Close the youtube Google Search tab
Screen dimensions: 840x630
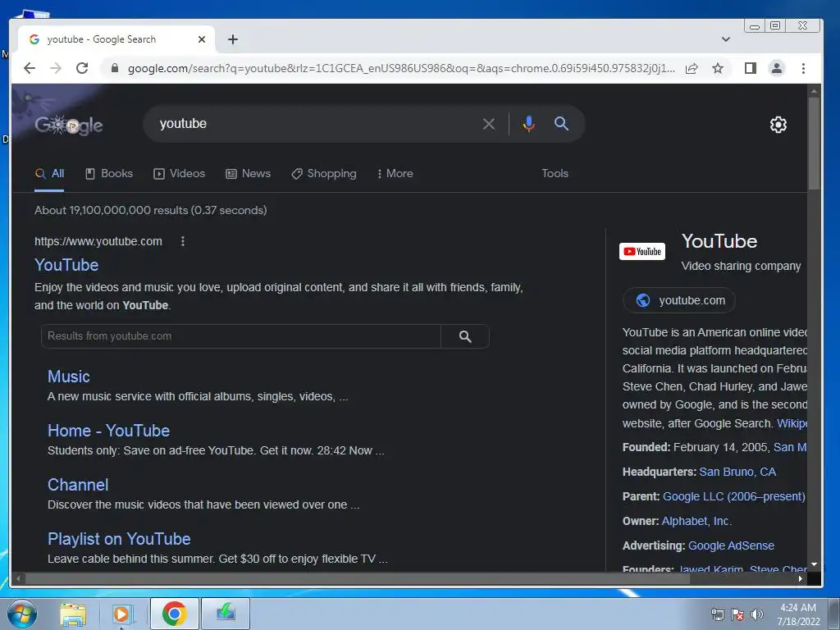[202, 39]
